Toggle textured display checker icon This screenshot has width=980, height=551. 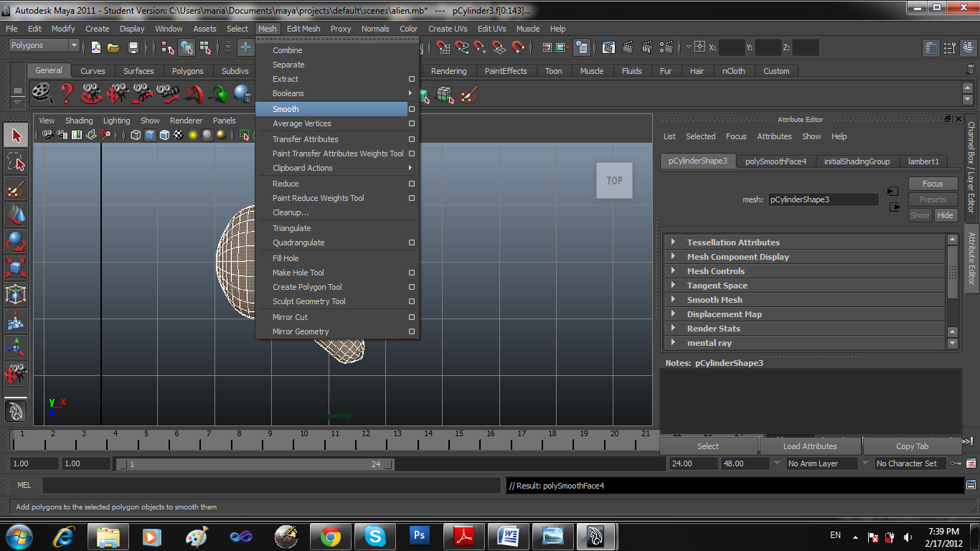pyautogui.click(x=179, y=135)
